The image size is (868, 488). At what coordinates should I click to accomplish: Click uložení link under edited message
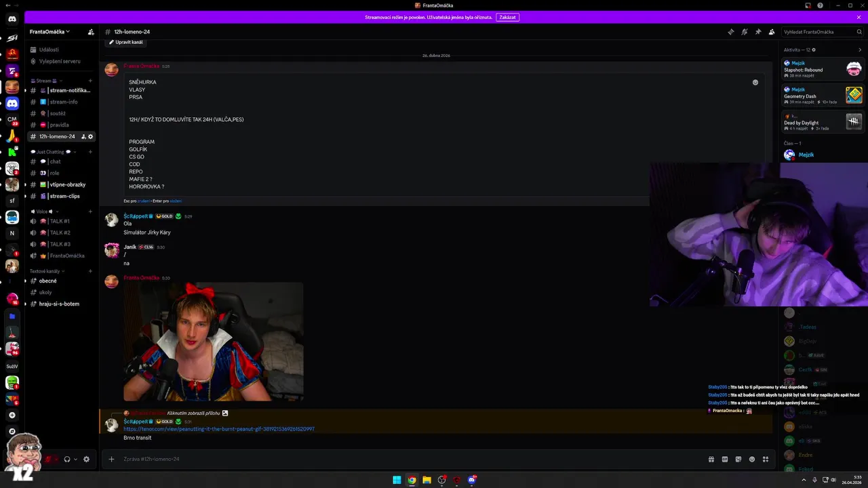176,201
